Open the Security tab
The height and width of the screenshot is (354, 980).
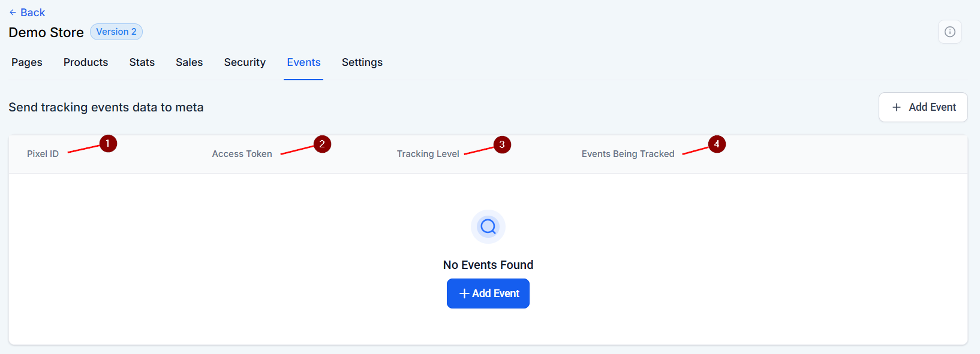[x=245, y=62]
